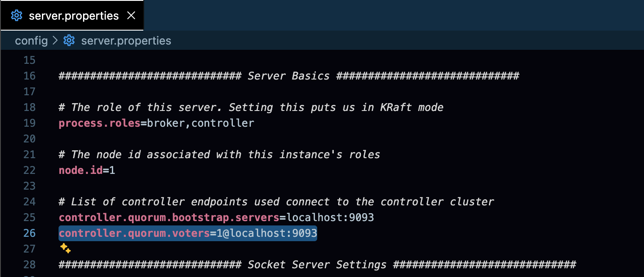The image size is (644, 277).
Task: Select the server.properties editor tab
Action: pyautogui.click(x=72, y=16)
